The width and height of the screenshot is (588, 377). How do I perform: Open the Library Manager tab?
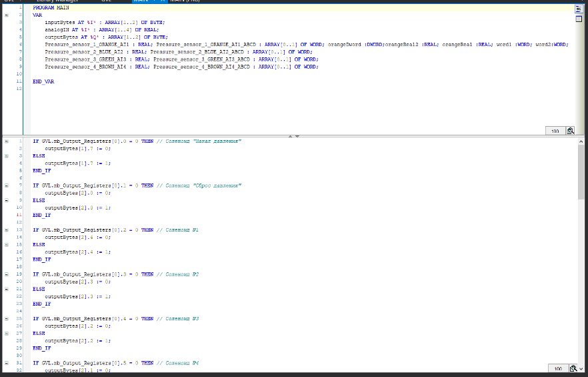[57, 1]
